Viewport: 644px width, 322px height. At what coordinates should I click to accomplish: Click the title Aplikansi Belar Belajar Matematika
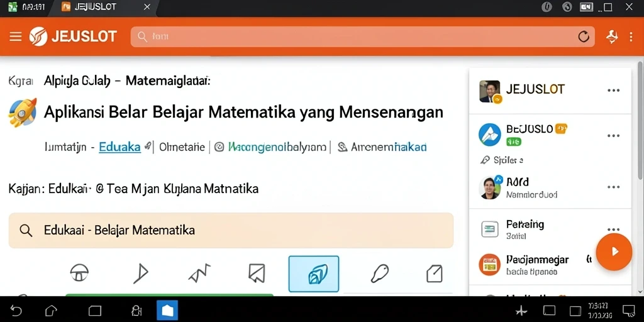(x=243, y=112)
